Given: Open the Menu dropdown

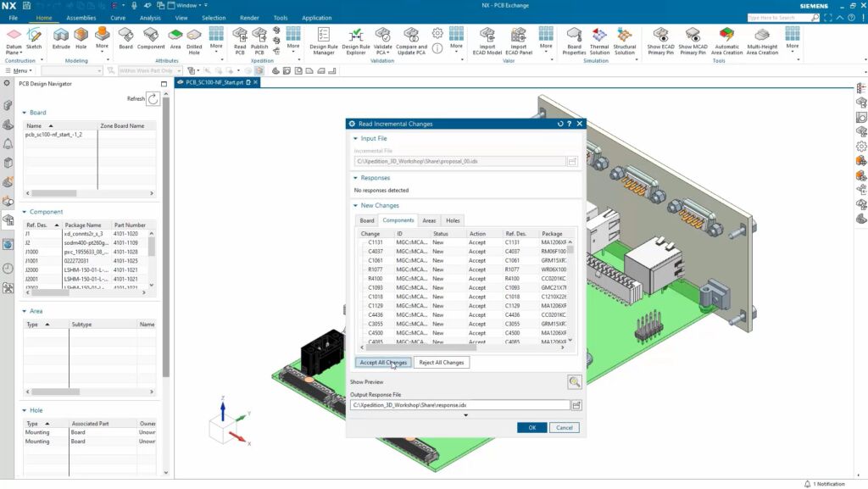Looking at the screenshot, I should pos(19,71).
